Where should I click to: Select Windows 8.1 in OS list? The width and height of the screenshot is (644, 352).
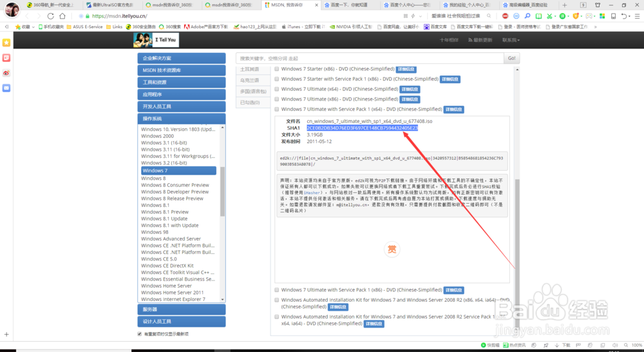point(155,205)
